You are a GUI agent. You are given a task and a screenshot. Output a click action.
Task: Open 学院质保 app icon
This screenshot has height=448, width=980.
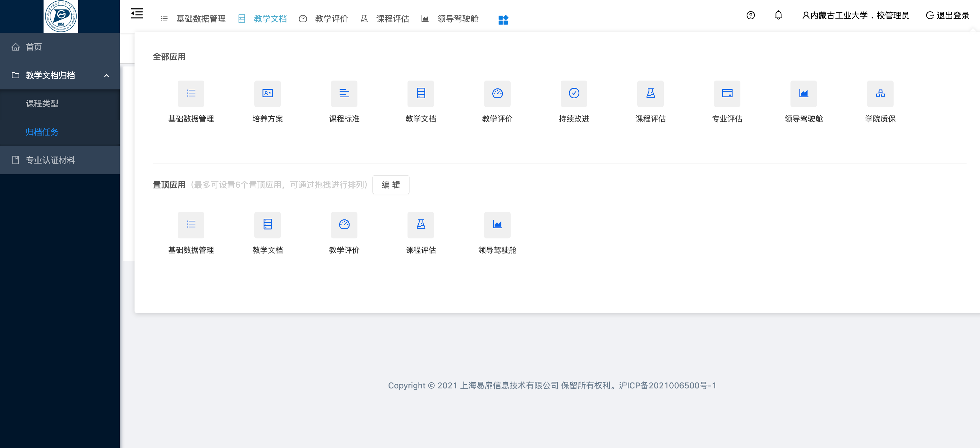click(x=880, y=94)
